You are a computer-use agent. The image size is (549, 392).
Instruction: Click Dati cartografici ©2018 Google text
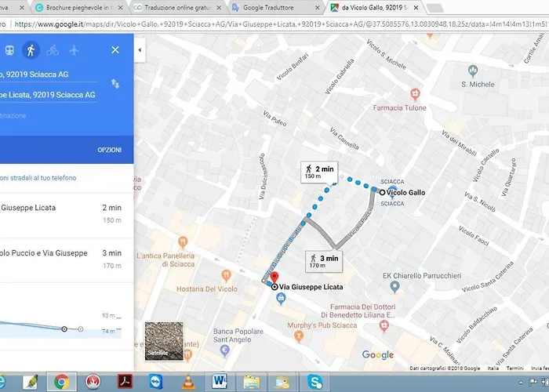(445, 368)
